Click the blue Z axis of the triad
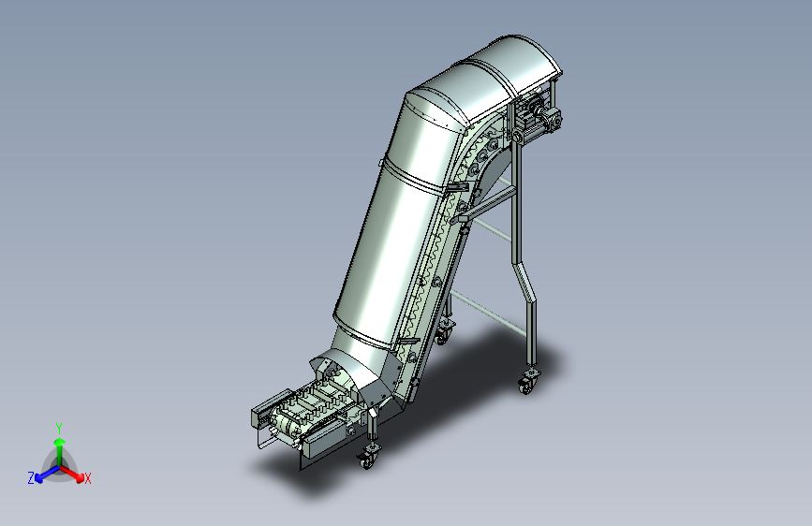This screenshot has height=526, width=812. [x=47, y=474]
